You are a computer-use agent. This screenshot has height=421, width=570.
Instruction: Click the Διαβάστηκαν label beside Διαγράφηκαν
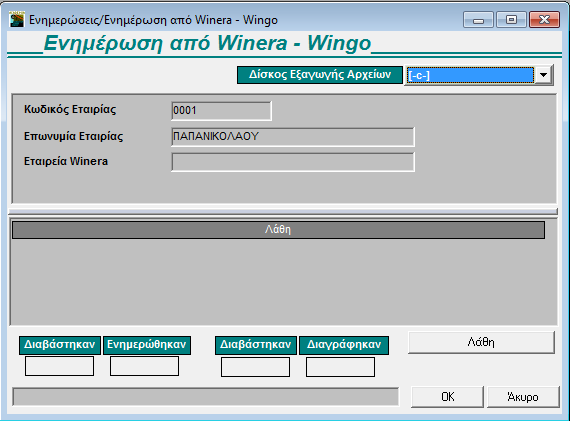point(256,345)
